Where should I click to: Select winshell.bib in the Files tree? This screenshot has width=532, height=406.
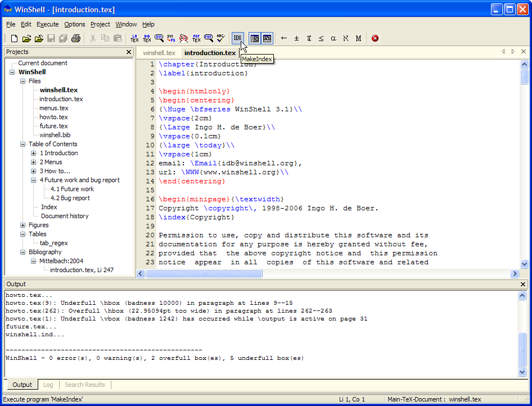click(x=55, y=135)
